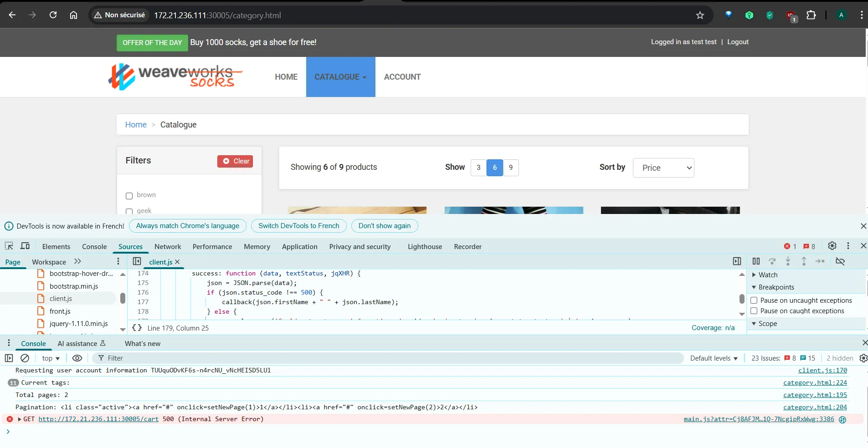Open the CATALOGUE menu
Screen dimensions: 868x448
(x=340, y=77)
